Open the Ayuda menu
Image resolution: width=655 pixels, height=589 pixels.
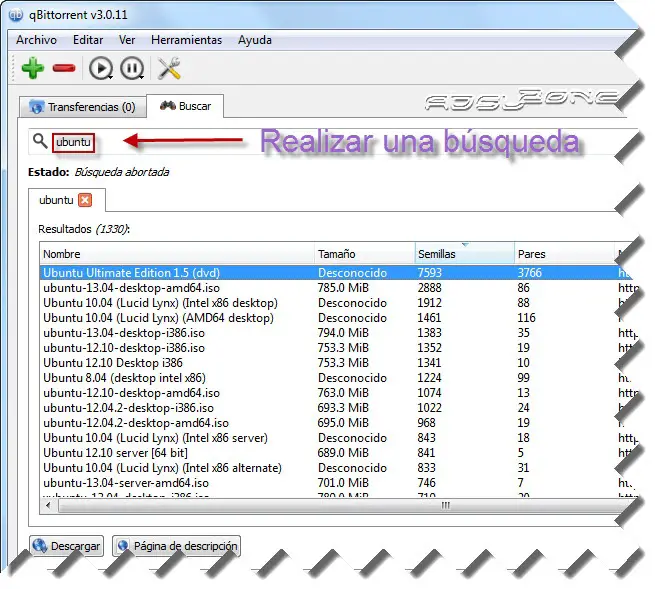[x=255, y=40]
